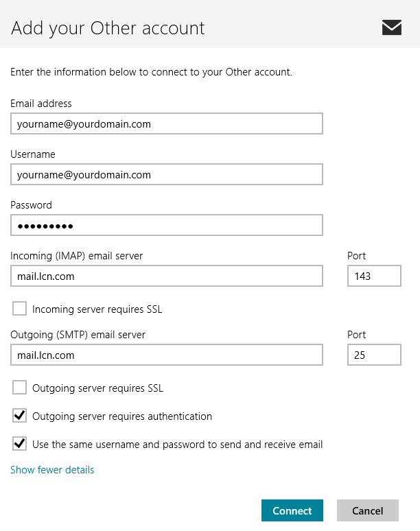Click the mail envelope icon
Viewport: 420px width, 531px height.
(x=392, y=27)
